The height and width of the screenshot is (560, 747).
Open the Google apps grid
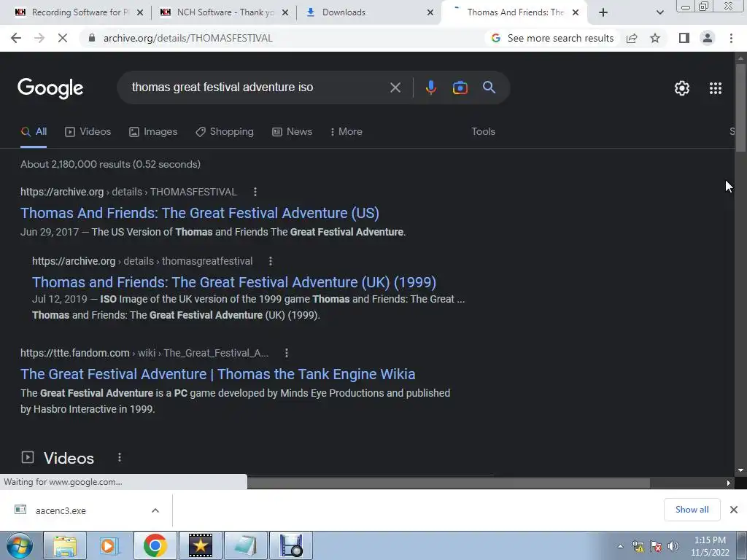click(716, 88)
